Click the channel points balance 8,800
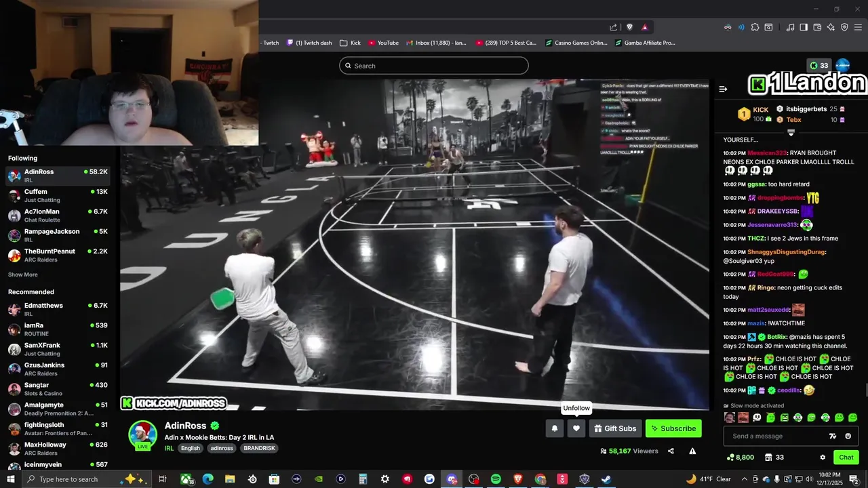 [x=740, y=457]
